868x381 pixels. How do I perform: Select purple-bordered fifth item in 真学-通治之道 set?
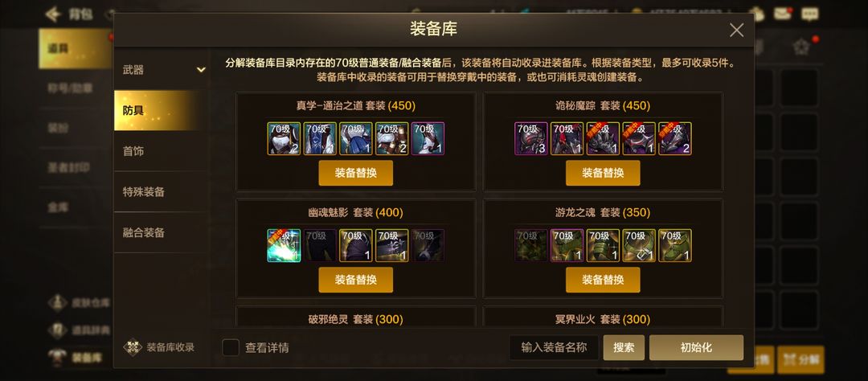click(x=428, y=138)
